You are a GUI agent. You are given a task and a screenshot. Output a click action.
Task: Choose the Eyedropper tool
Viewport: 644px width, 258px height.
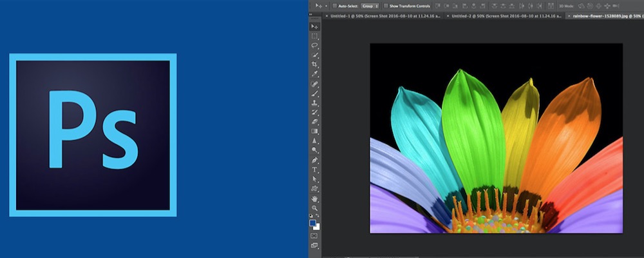tap(314, 74)
